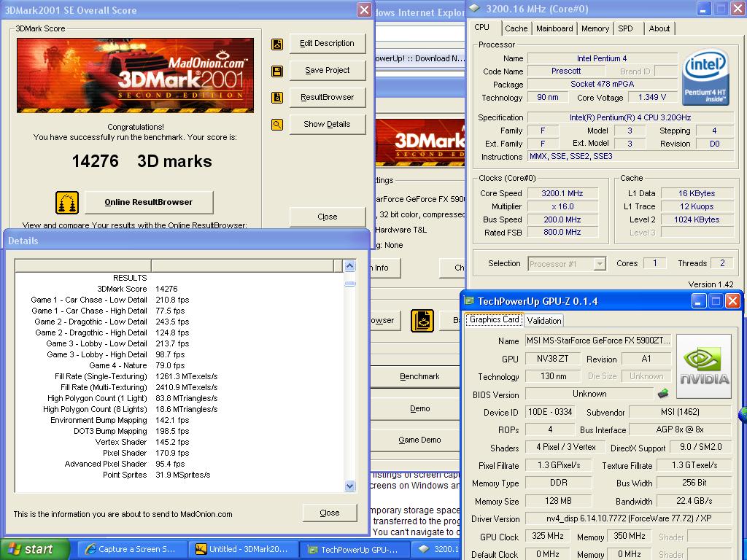The width and height of the screenshot is (747, 560).
Task: Open the ResultBrowser button
Action: point(328,97)
